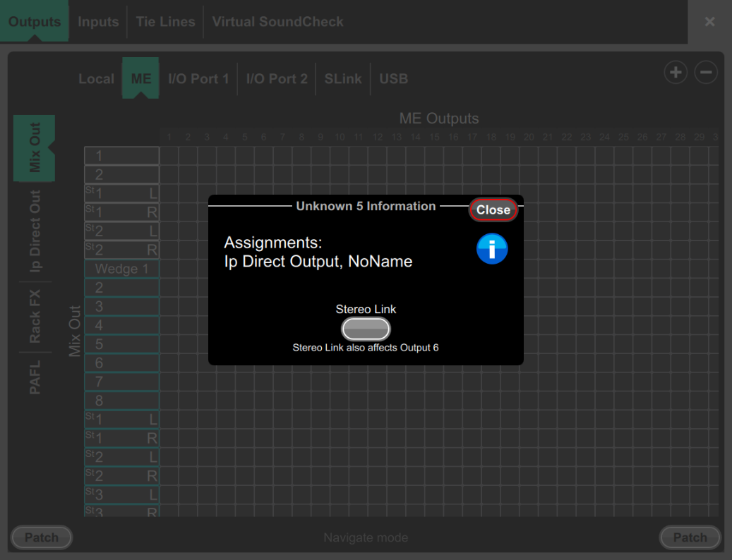The image size is (732, 560).
Task: Switch to the USB tab
Action: (394, 79)
